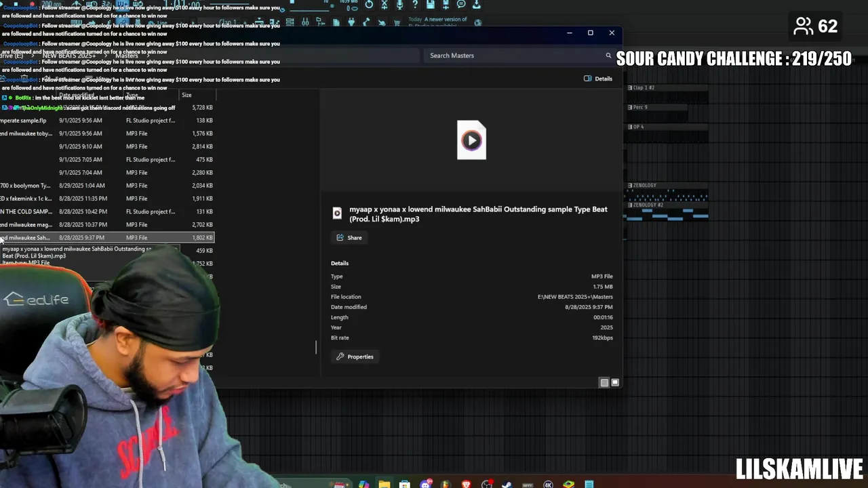Select the file sized 138 KB
The height and width of the screenshot is (488, 868).
(106, 121)
